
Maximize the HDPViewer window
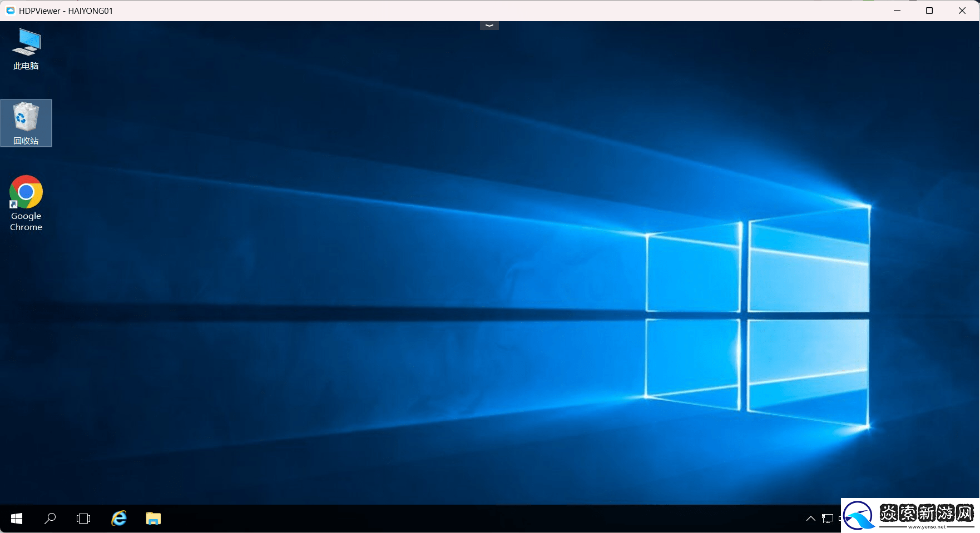point(929,11)
